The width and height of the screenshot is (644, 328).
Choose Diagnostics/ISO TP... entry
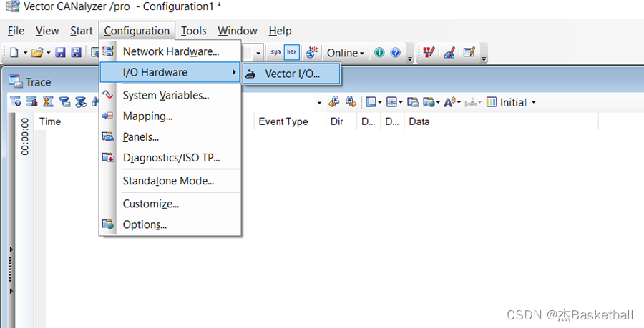click(x=170, y=158)
